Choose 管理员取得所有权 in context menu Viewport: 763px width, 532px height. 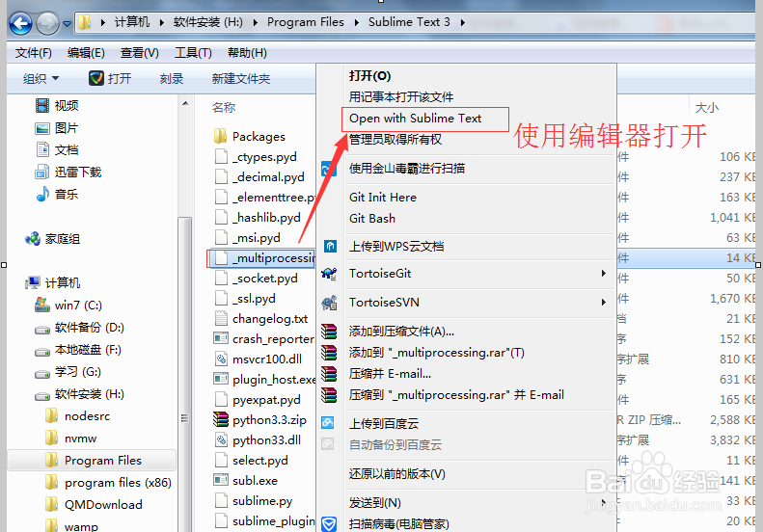395,140
